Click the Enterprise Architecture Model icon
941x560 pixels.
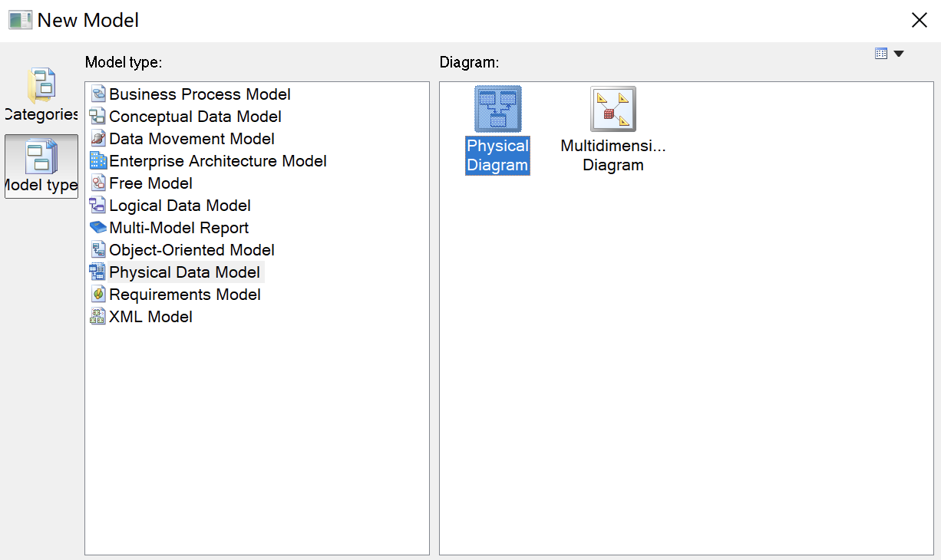click(97, 161)
